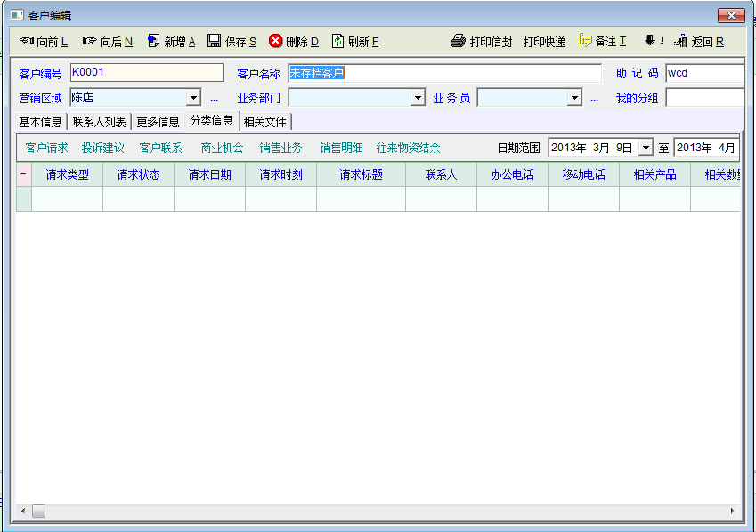
Task: Click the 投诉建议 link
Action: coord(103,148)
